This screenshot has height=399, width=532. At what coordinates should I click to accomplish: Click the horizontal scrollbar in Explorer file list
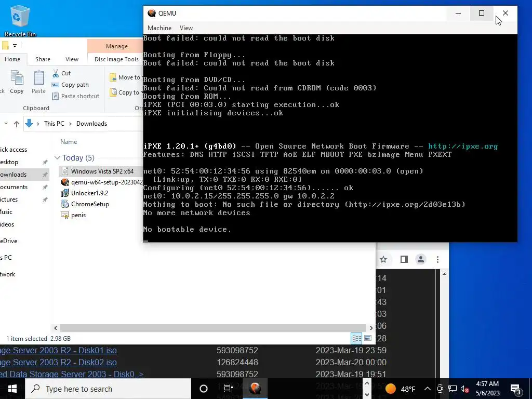click(x=212, y=328)
